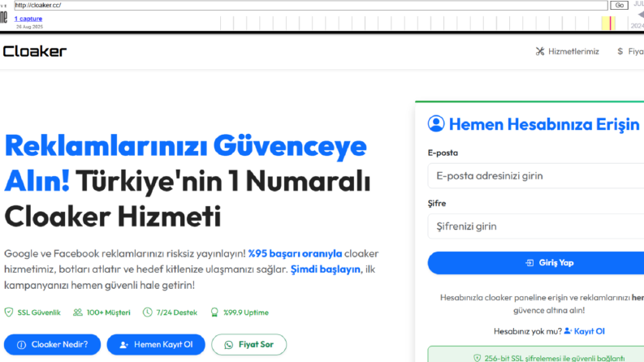Click the 100+ Müşteri label
This screenshot has height=362, width=644.
(x=109, y=312)
